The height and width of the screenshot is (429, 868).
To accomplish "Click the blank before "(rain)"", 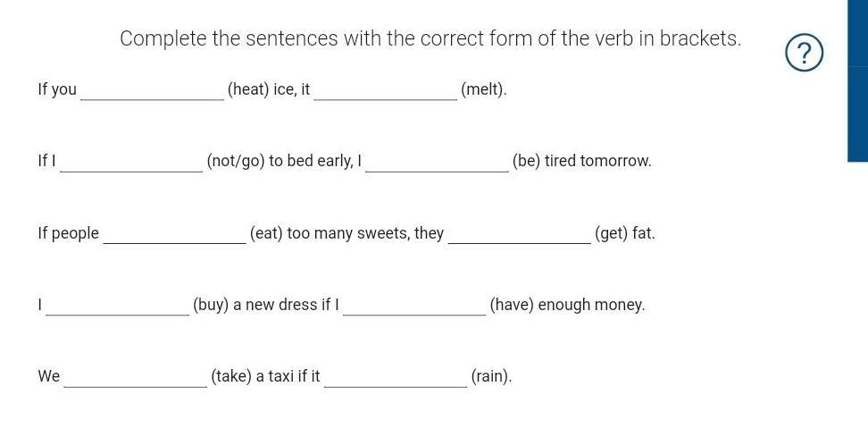I will click(396, 376).
